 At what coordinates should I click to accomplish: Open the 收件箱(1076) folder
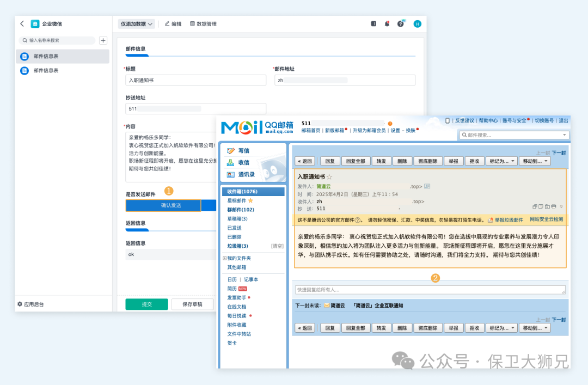242,192
